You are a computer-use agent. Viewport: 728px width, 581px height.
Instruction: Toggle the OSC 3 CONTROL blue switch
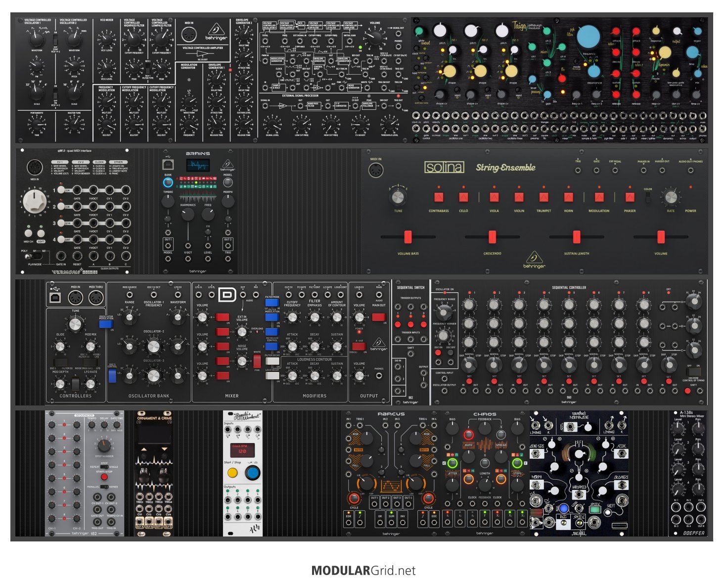[112, 376]
